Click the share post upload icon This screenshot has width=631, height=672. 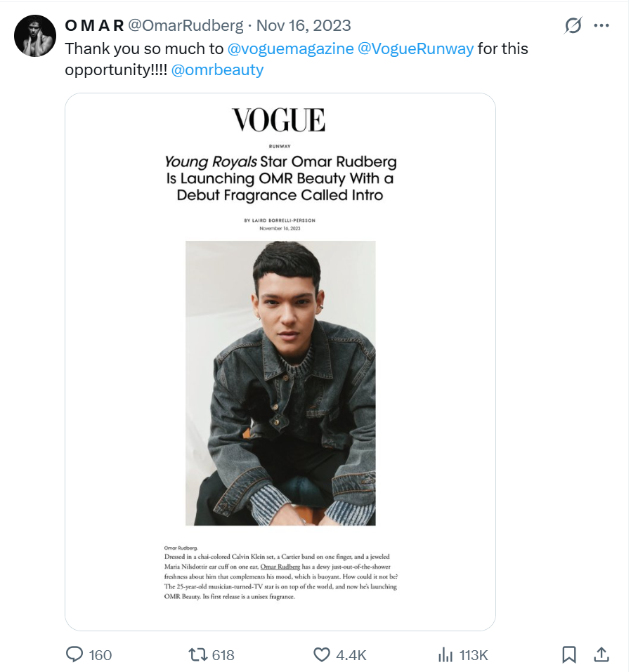tap(601, 654)
